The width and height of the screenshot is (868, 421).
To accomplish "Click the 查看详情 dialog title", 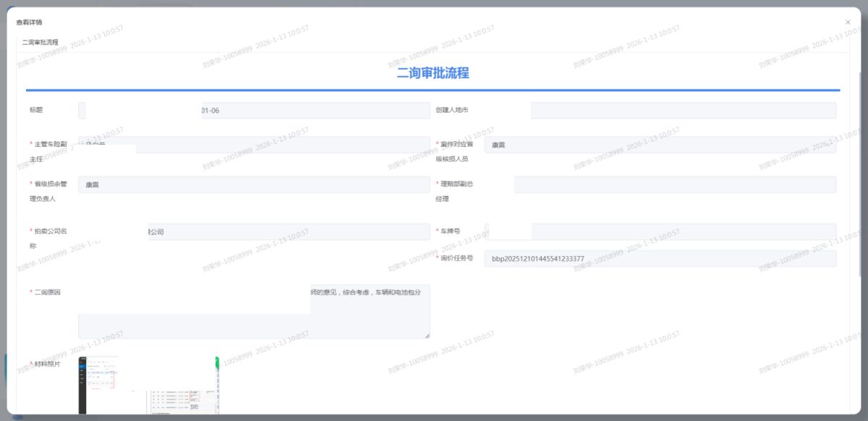I will click(29, 22).
